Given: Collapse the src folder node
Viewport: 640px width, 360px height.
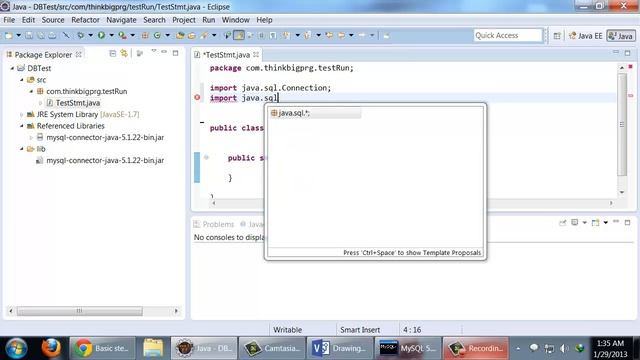Looking at the screenshot, I should pos(22,80).
